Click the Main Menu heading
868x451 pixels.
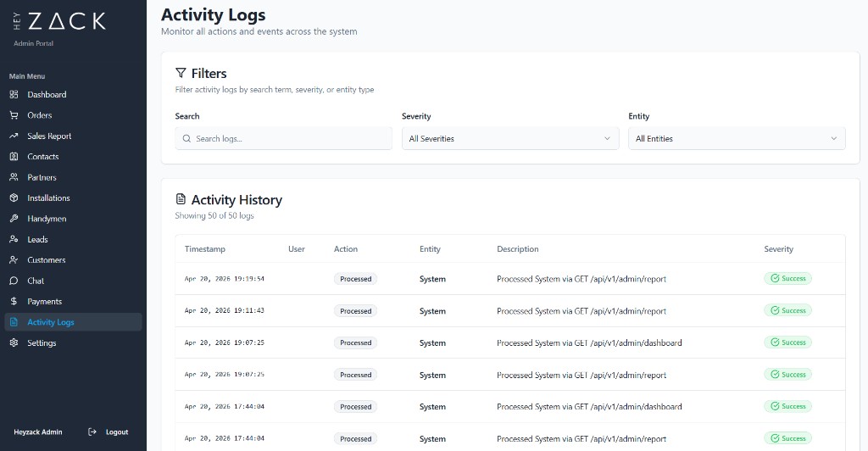tap(27, 76)
